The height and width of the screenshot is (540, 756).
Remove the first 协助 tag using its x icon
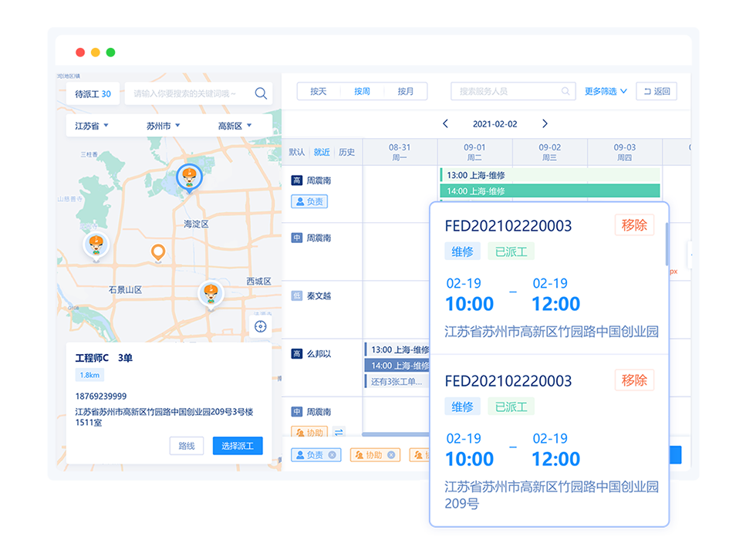pyautogui.click(x=391, y=455)
